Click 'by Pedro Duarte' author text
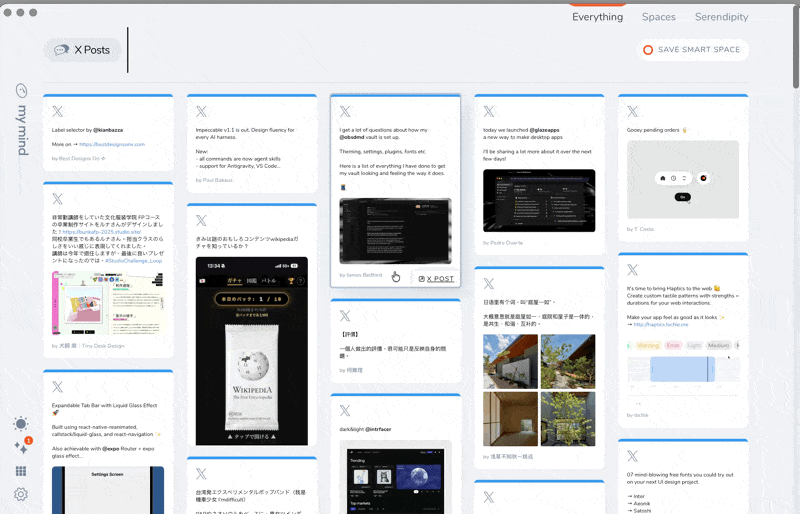The width and height of the screenshot is (800, 514). point(503,243)
